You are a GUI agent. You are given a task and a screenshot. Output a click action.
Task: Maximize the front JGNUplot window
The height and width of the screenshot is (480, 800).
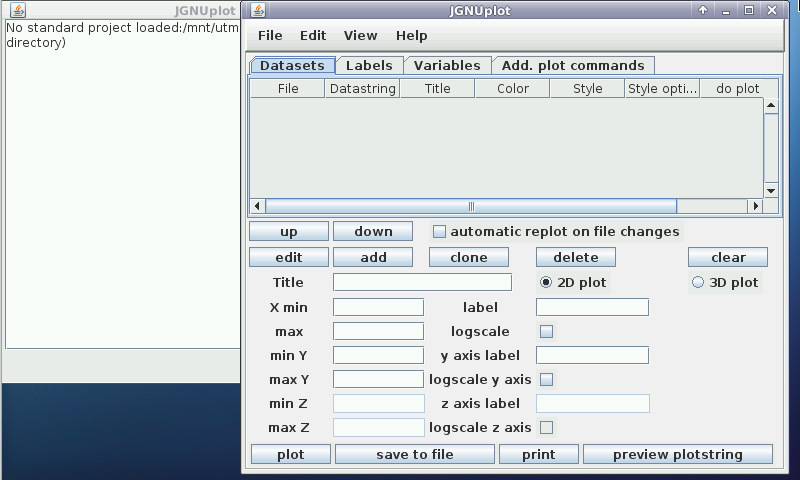pyautogui.click(x=748, y=10)
